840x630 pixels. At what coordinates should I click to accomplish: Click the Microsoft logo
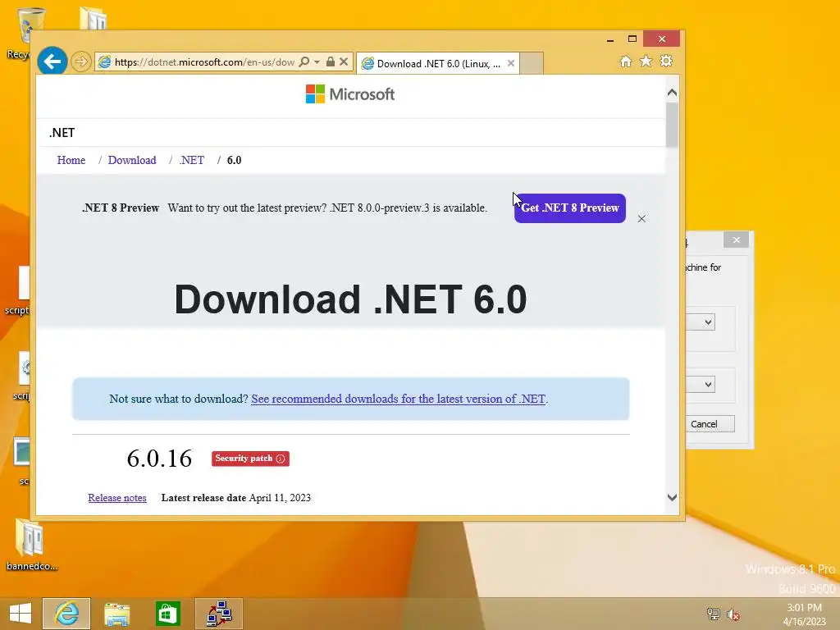(x=349, y=94)
